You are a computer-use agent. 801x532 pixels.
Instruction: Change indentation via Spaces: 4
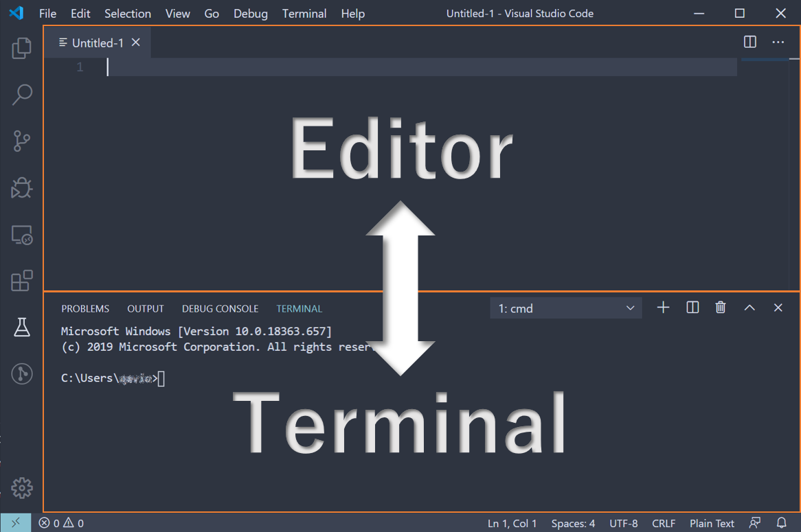573,523
